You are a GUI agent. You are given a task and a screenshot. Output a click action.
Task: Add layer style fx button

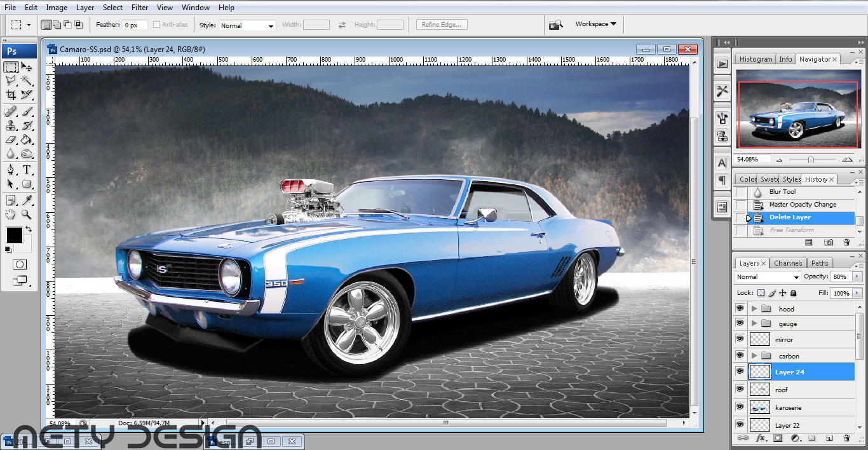pos(761,439)
